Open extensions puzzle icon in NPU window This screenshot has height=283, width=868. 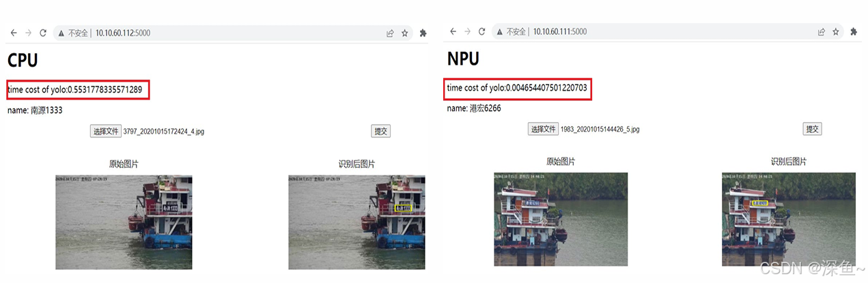coord(854,32)
